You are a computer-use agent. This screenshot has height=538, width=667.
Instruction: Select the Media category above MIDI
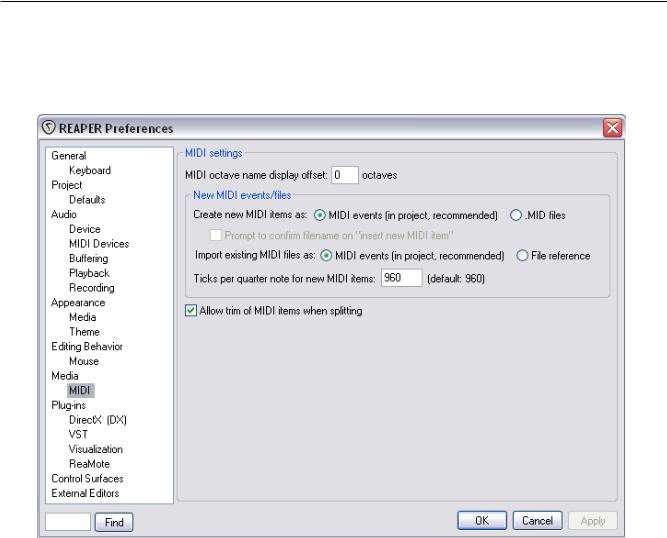(65, 376)
